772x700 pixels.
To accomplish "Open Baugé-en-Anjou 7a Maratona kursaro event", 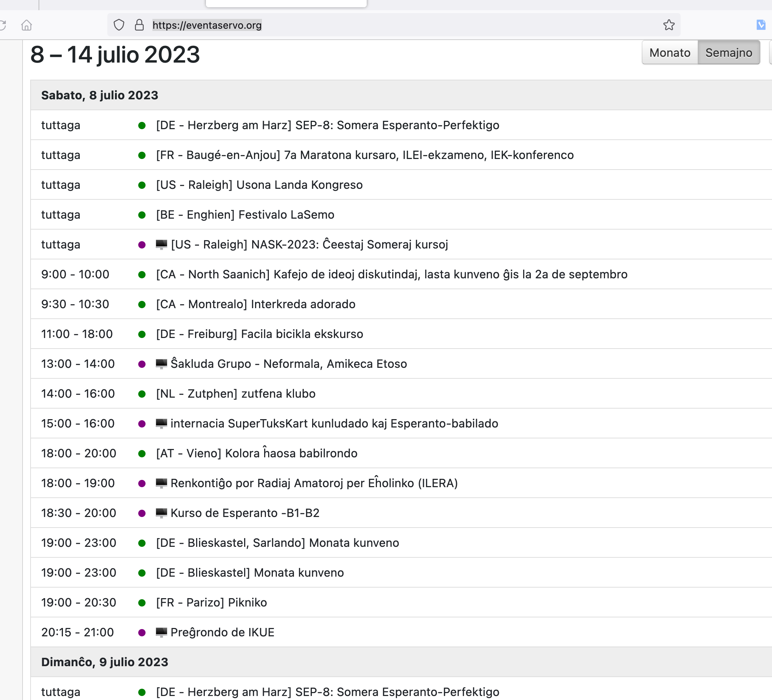I will [x=365, y=155].
